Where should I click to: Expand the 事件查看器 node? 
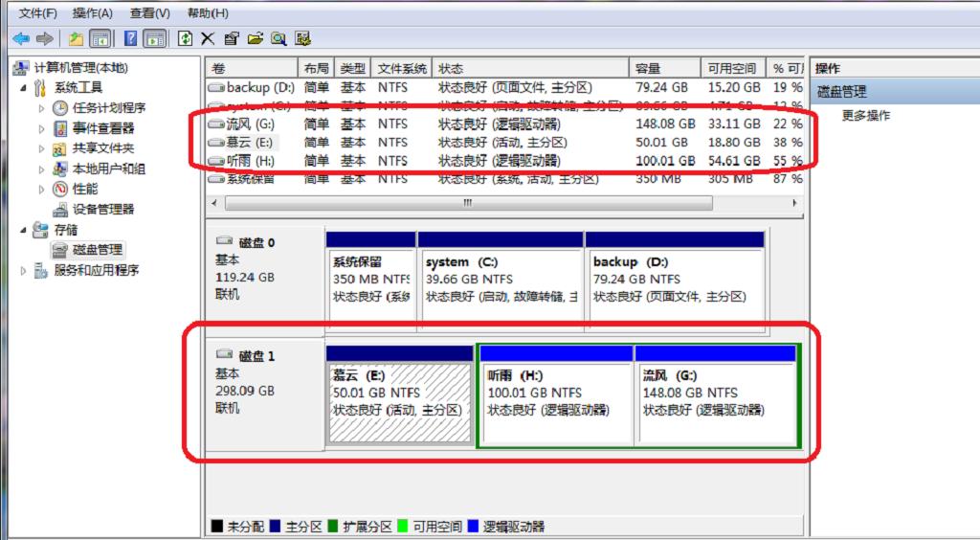(42, 128)
